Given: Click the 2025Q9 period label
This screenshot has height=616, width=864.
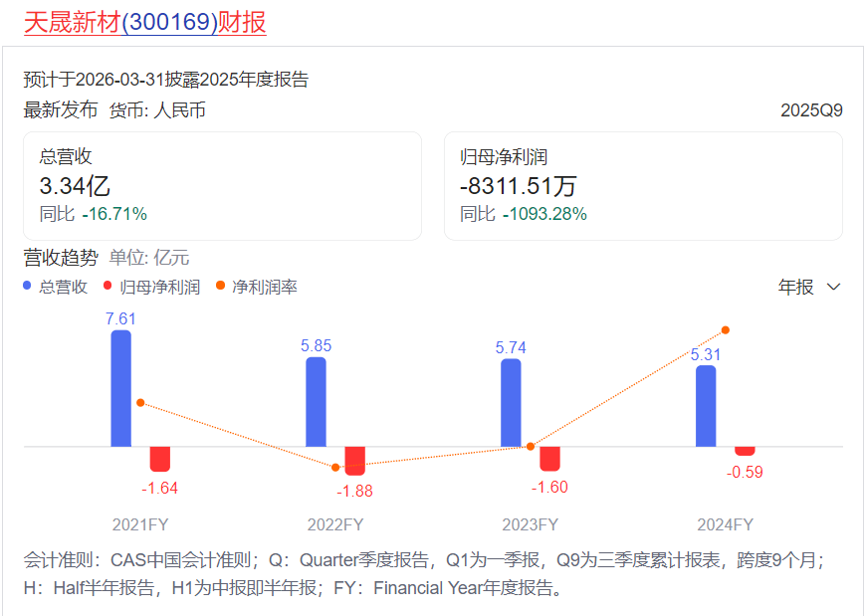Looking at the screenshot, I should pos(811,110).
